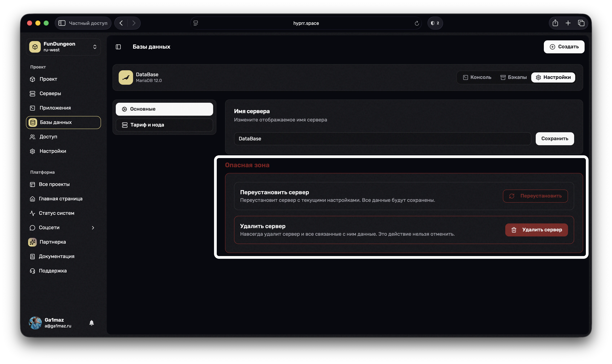Click the Соцсети chat bubble icon

(x=32, y=228)
